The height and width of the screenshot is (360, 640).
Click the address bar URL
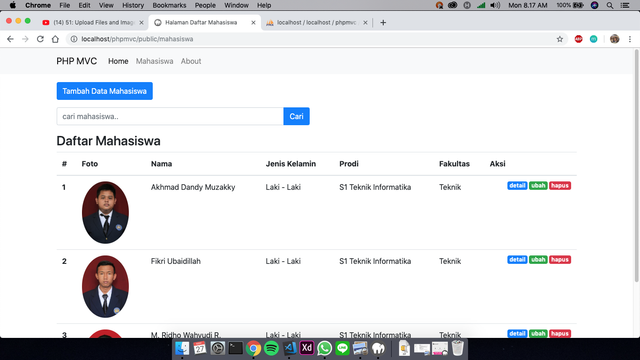click(x=137, y=39)
